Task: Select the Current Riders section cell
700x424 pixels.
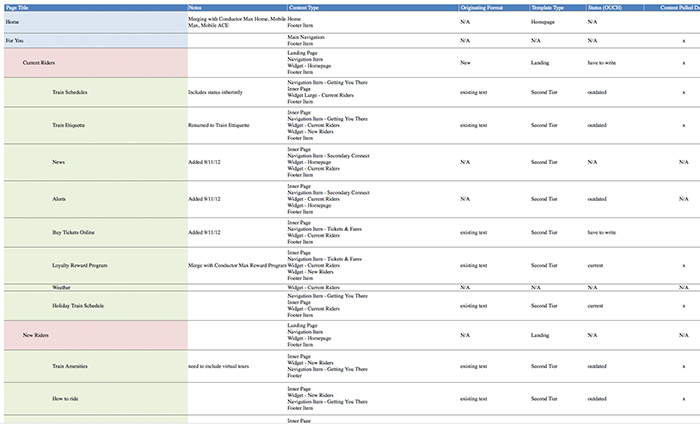Action: (40, 62)
